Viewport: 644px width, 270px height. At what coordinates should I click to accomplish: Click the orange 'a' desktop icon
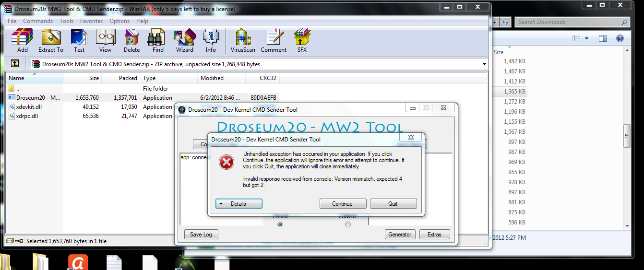point(77,262)
